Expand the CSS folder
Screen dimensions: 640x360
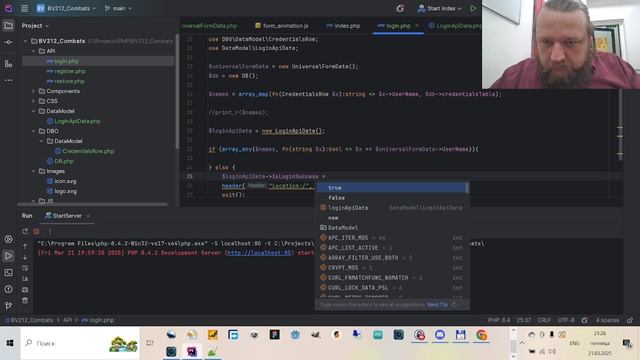[33, 101]
